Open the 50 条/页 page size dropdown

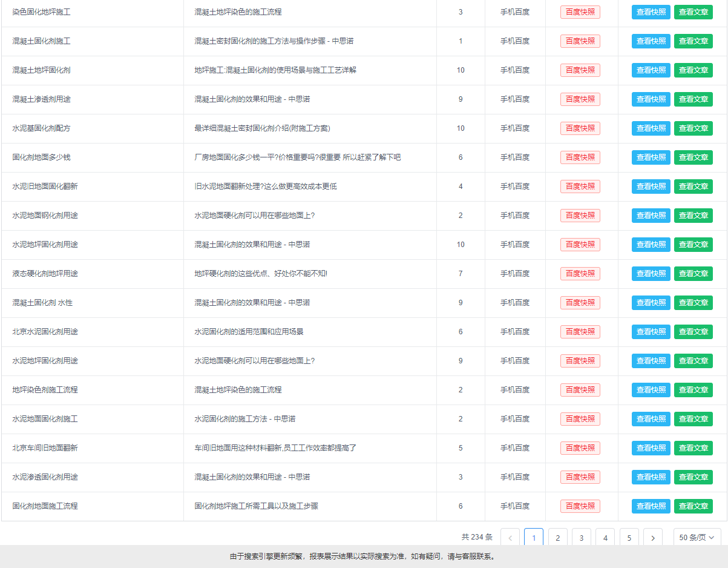[x=697, y=538]
